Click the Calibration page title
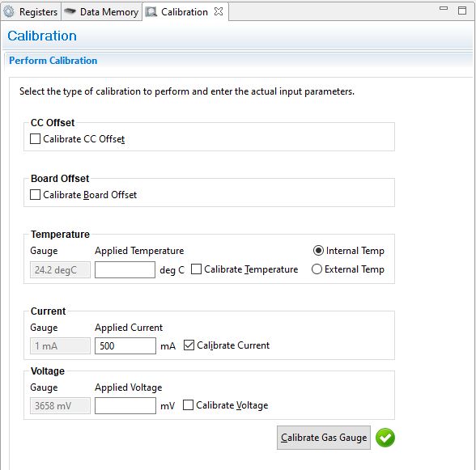The height and width of the screenshot is (470, 476). point(42,36)
